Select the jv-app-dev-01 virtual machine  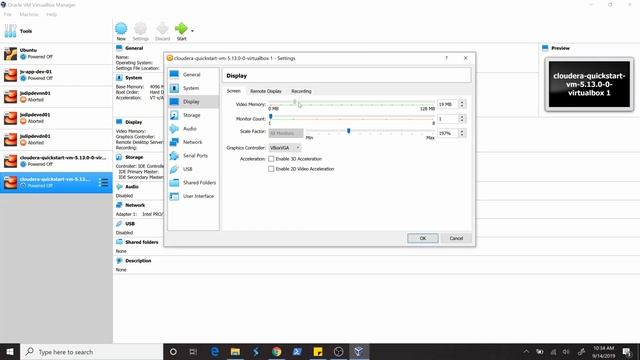tap(56, 75)
